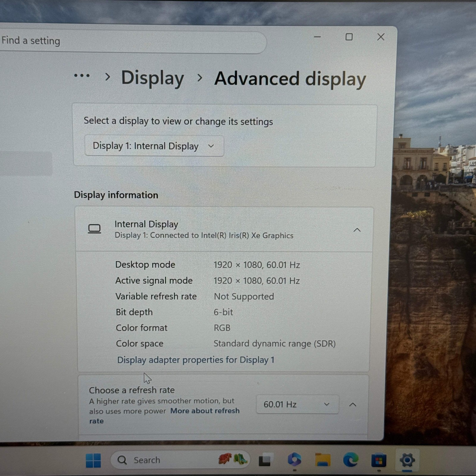The width and height of the screenshot is (476, 476).
Task: Click the search highlight image in taskbar search
Action: [232, 459]
